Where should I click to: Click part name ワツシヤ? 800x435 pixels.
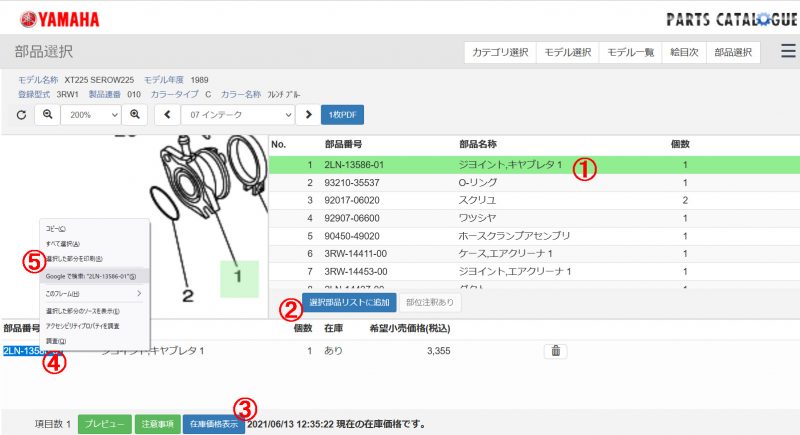click(x=477, y=218)
